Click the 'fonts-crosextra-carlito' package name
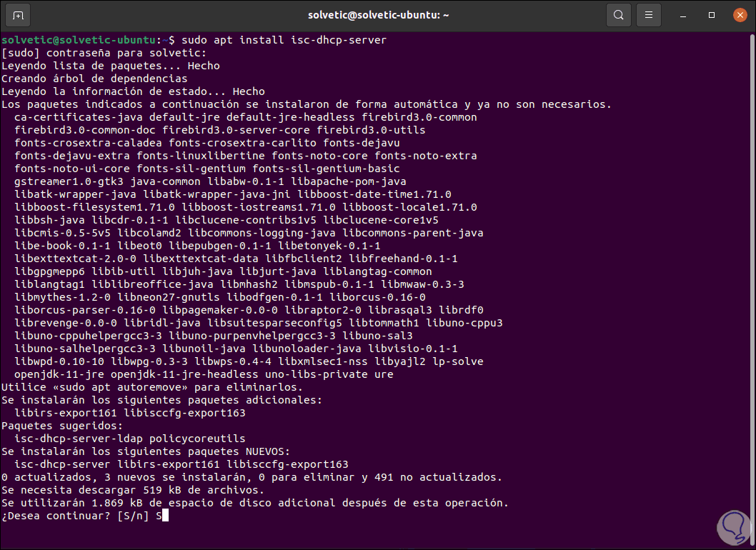The width and height of the screenshot is (756, 550). (x=242, y=143)
